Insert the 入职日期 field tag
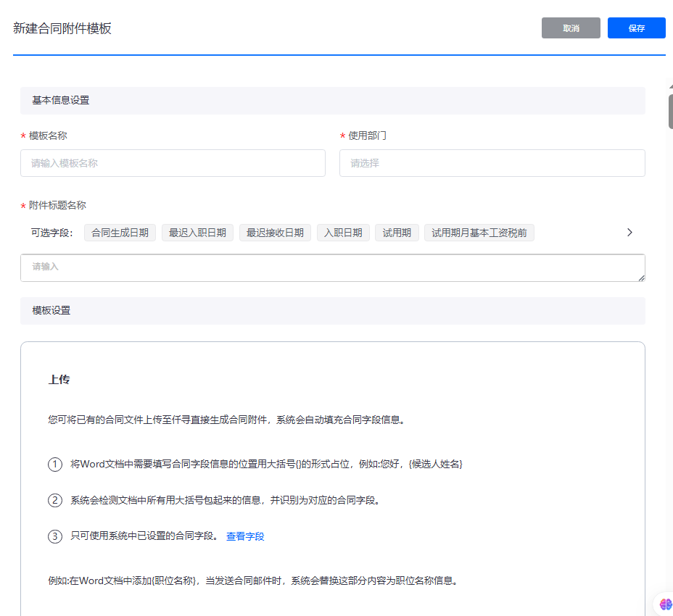The height and width of the screenshot is (616, 673). (343, 233)
